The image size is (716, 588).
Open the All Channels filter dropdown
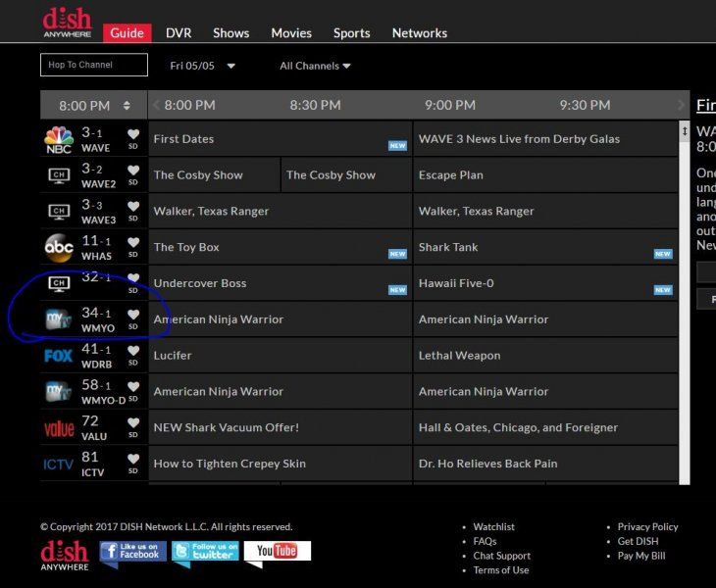coord(315,66)
